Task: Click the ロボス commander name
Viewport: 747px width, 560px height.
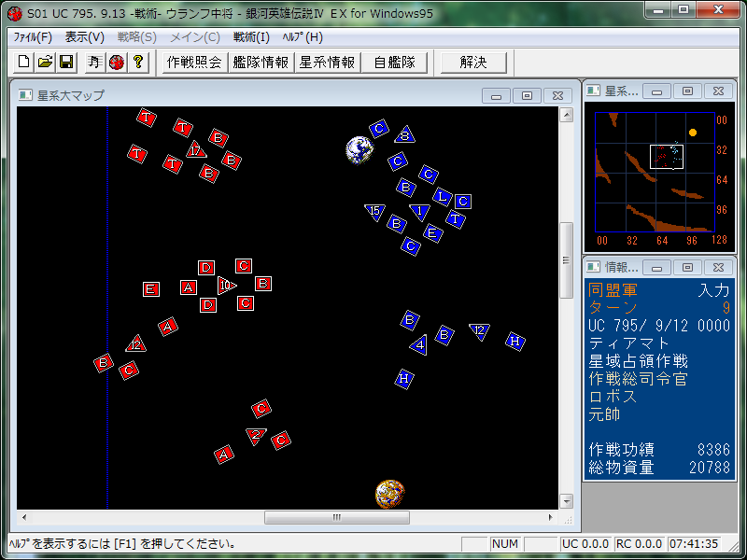Action: coord(613,396)
